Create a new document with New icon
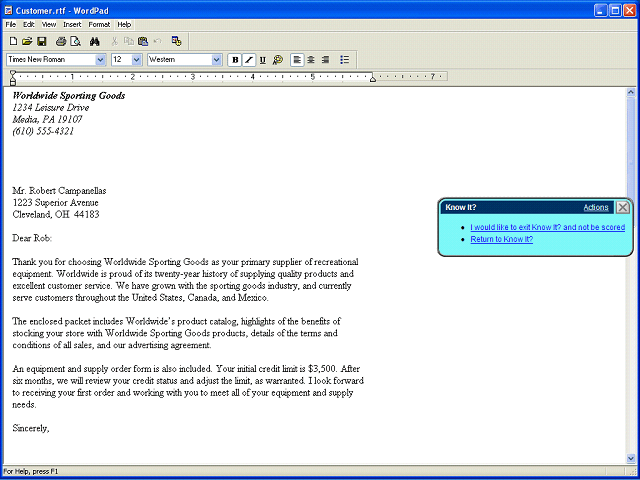 pyautogui.click(x=13, y=41)
